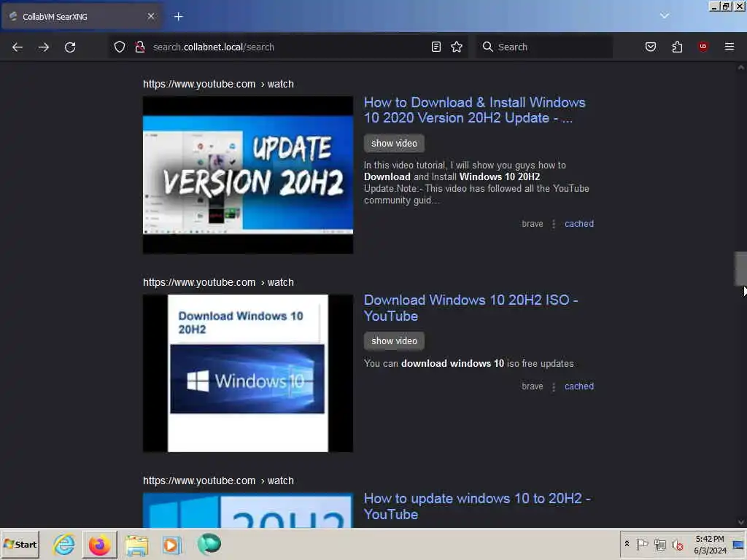
Task: Save page to Pocket
Action: click(x=651, y=47)
